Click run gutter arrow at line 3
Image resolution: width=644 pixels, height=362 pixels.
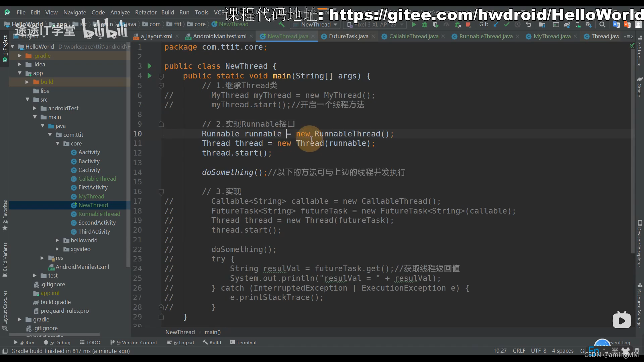[x=150, y=66]
